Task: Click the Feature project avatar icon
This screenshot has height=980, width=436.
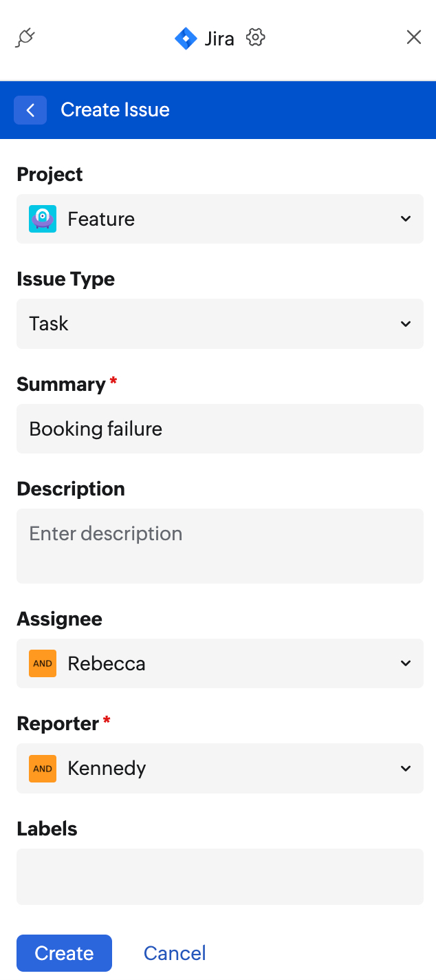Action: (42, 218)
